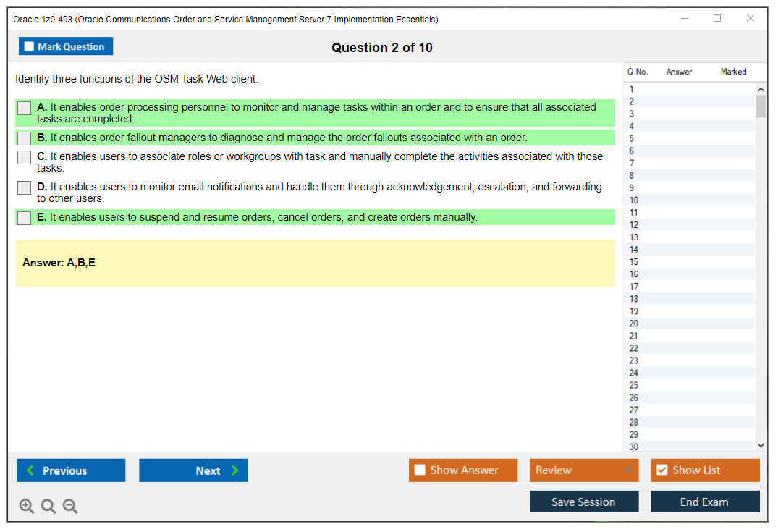Click the scrollbar down arrow in question list

point(761,444)
